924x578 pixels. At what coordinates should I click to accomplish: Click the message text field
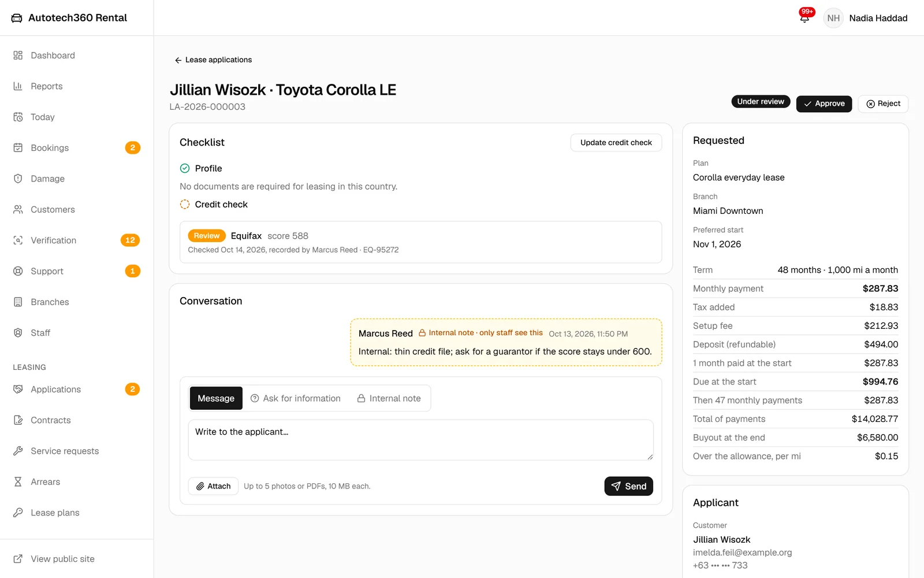pos(421,440)
